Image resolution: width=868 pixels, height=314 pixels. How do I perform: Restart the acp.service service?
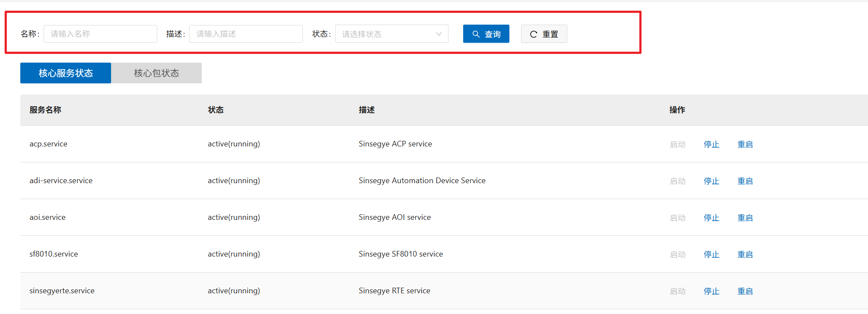click(745, 144)
